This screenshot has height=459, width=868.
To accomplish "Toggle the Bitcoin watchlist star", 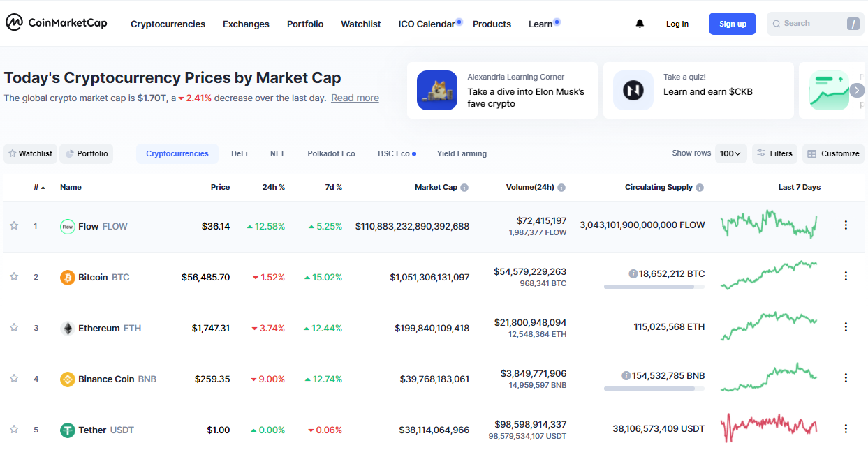I will (x=14, y=276).
